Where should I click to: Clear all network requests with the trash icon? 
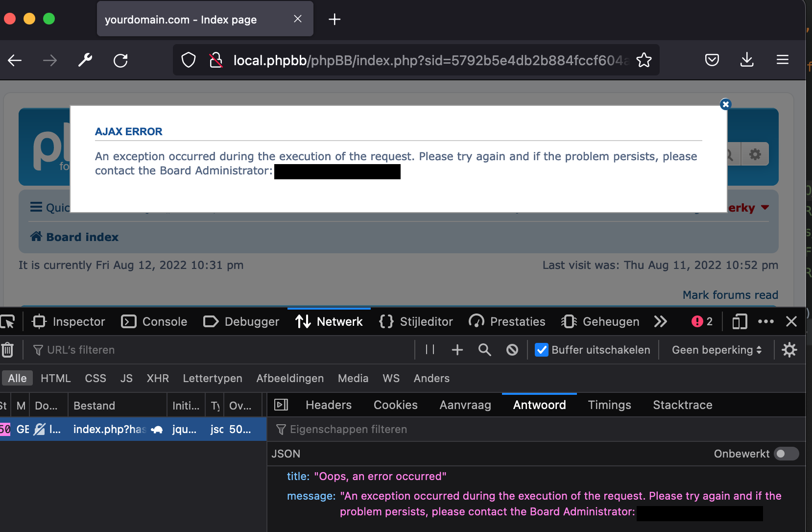click(x=7, y=350)
